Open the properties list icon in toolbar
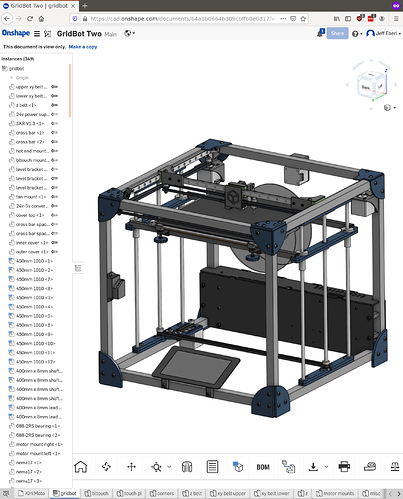The height and width of the screenshot is (499, 403). tap(212, 467)
